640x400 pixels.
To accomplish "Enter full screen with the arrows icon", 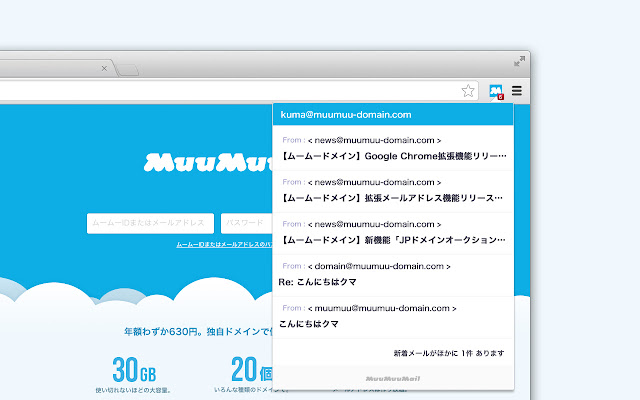I will [x=519, y=61].
